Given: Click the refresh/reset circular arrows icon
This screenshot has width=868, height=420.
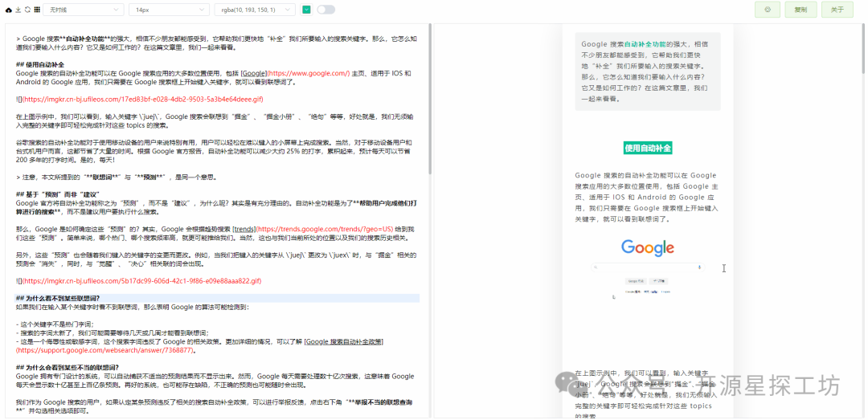Looking at the screenshot, I should click(x=27, y=10).
